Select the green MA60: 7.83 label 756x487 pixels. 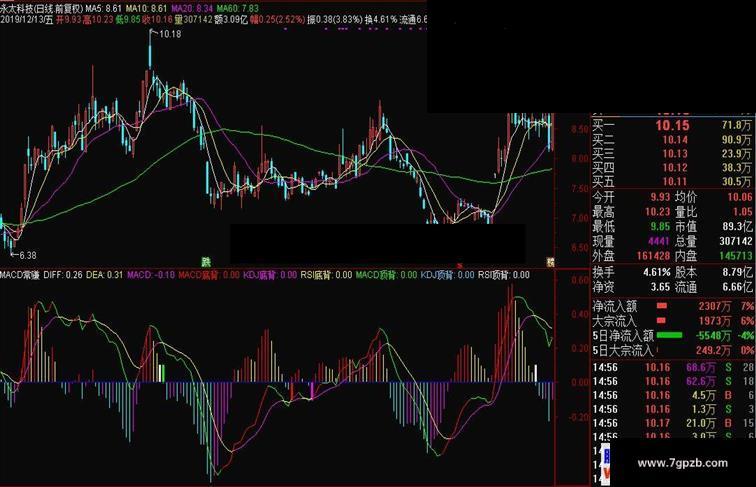(x=238, y=8)
